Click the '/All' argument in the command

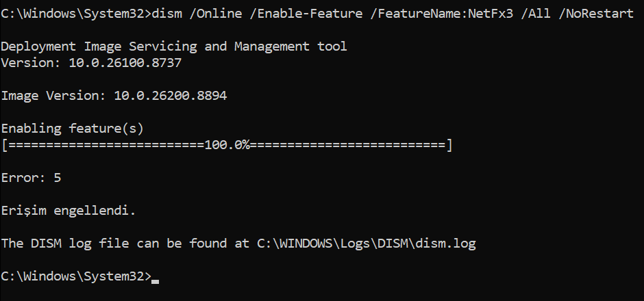[536, 14]
